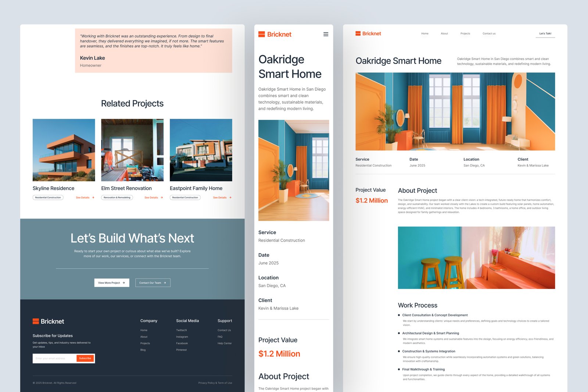This screenshot has width=588, height=392.
Task: Click arrow icon beside Elm Street See Details
Action: pos(162,197)
